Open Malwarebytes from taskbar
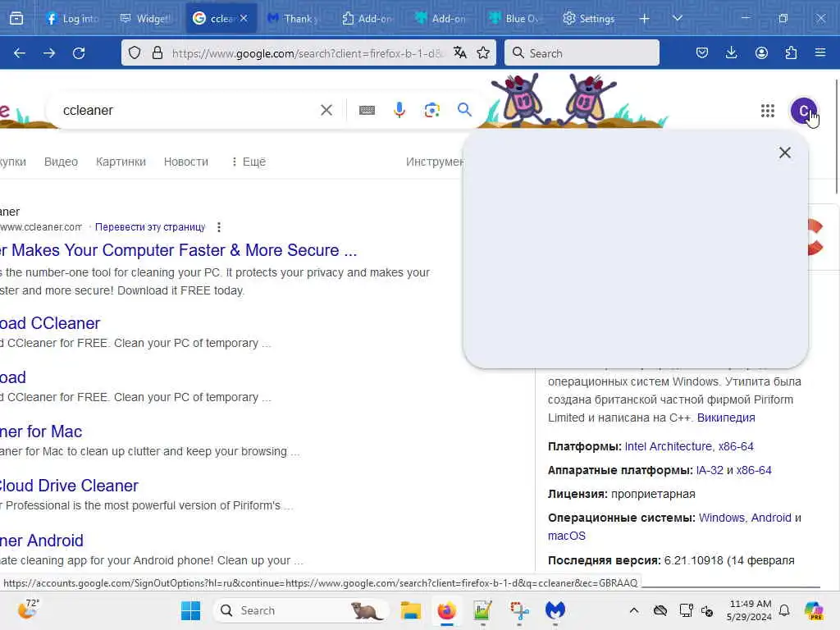The image size is (840, 630). tap(555, 610)
